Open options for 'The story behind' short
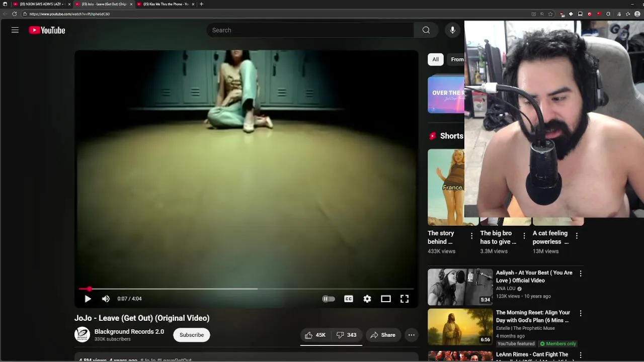 coord(471,236)
